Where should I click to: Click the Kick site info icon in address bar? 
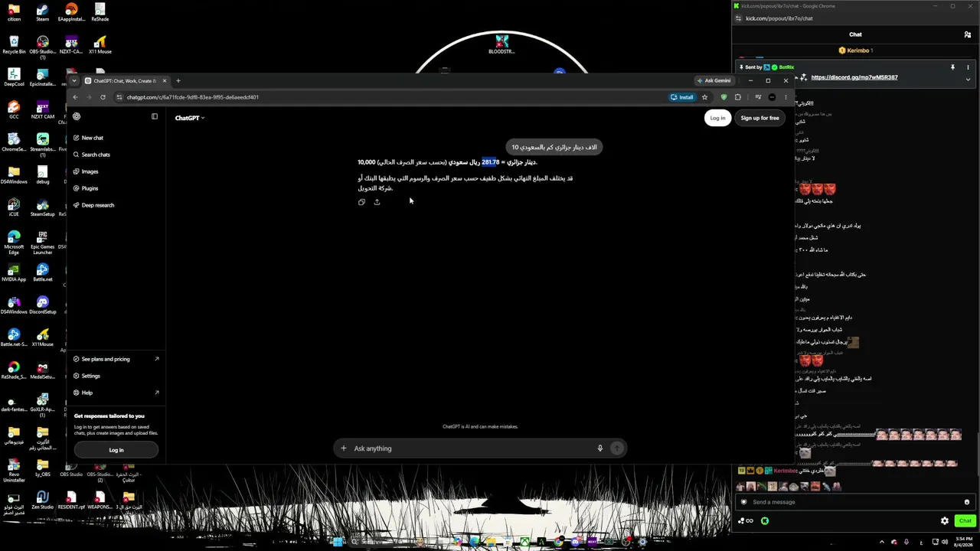[738, 18]
